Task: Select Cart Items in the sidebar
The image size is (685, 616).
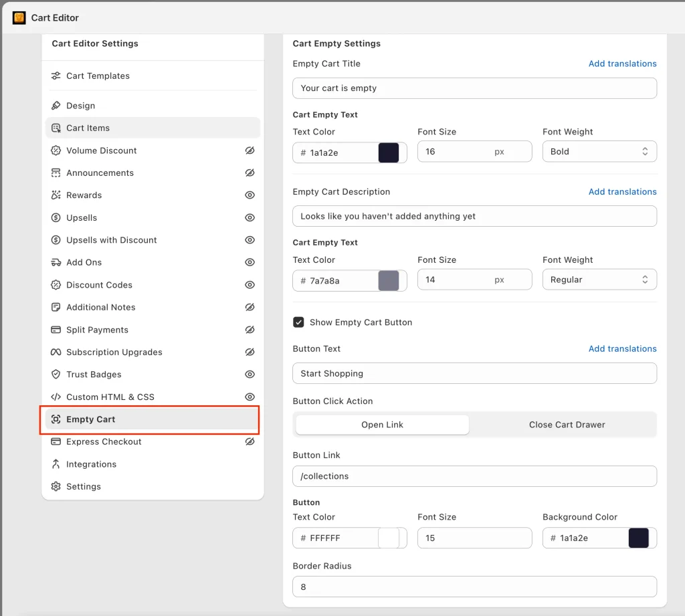Action: click(153, 128)
